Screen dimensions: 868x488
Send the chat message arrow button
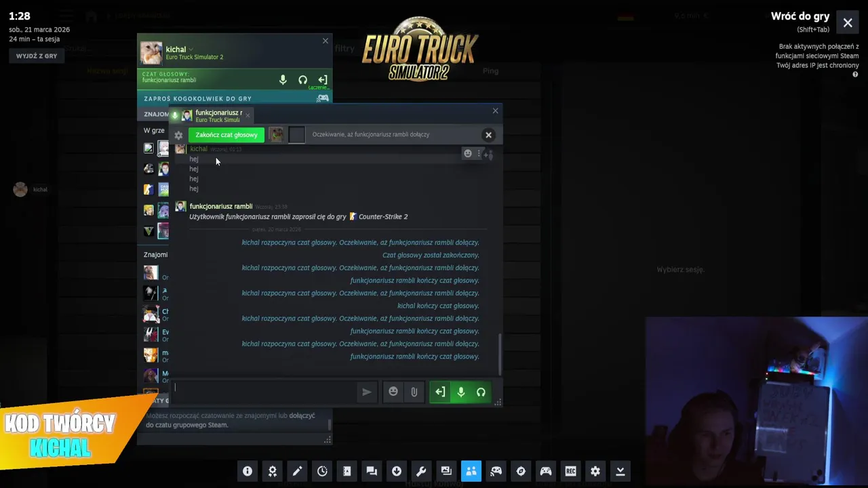tap(366, 392)
